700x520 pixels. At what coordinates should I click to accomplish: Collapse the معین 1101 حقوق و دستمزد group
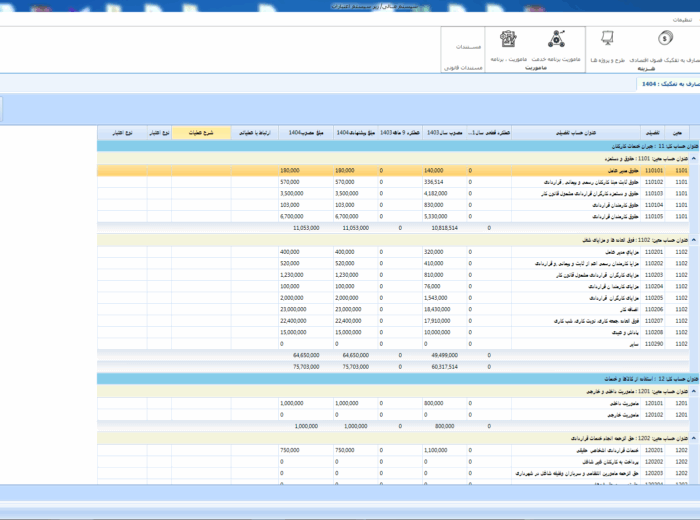pos(694,158)
